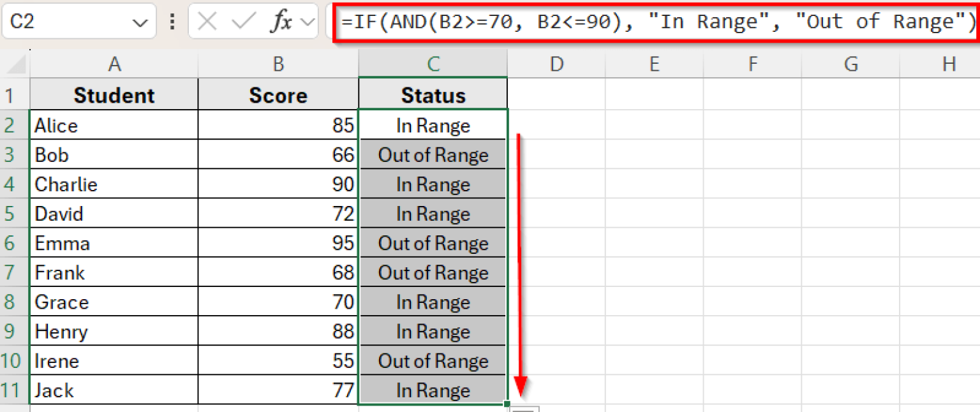The height and width of the screenshot is (412, 980).
Task: Select column C header
Action: click(x=433, y=64)
